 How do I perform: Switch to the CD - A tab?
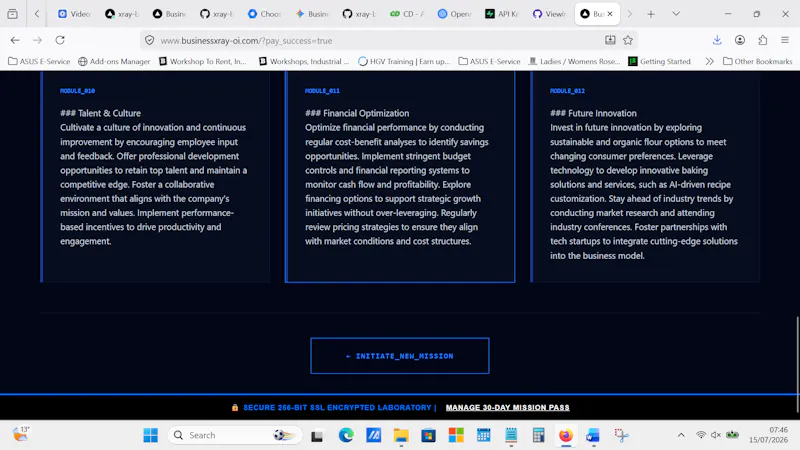tap(407, 14)
